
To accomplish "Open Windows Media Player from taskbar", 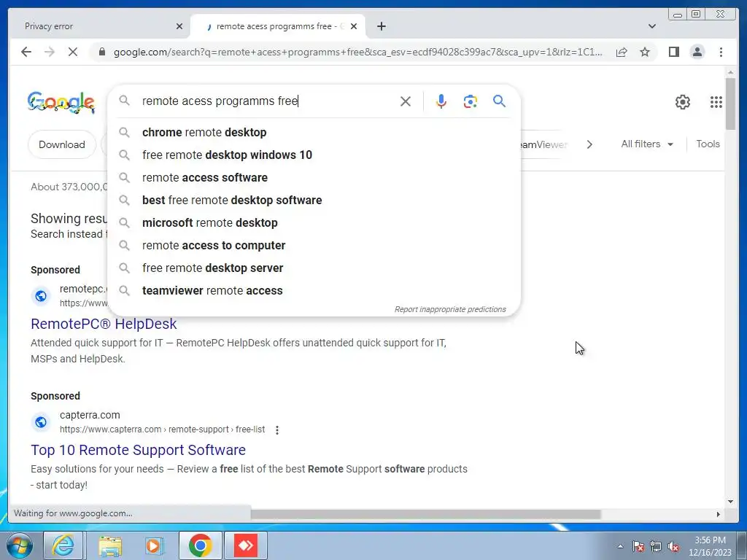I will tap(155, 545).
